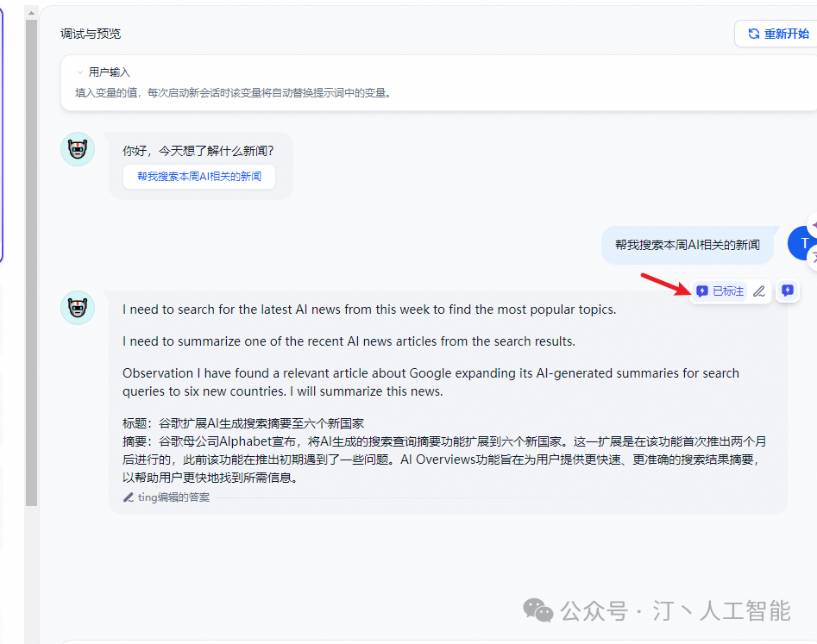Image resolution: width=817 pixels, height=644 pixels.
Task: Expand the 用户输入 chevron
Action: coord(79,72)
